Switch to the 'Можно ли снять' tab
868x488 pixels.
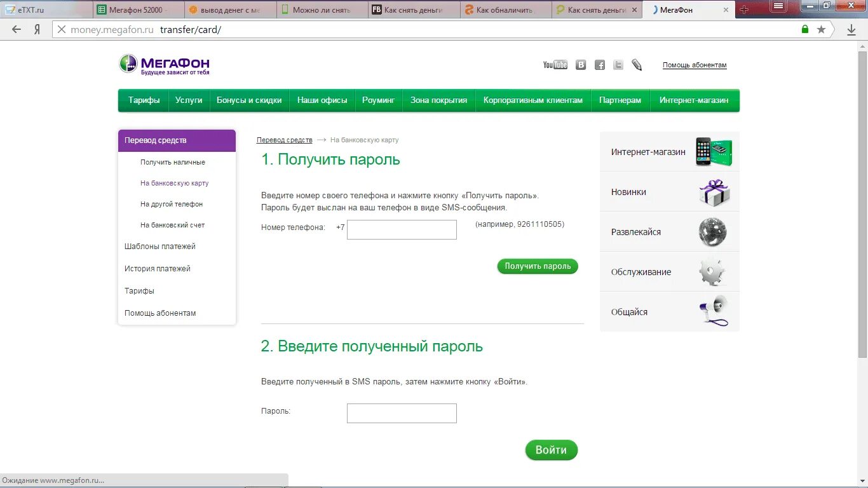click(322, 10)
